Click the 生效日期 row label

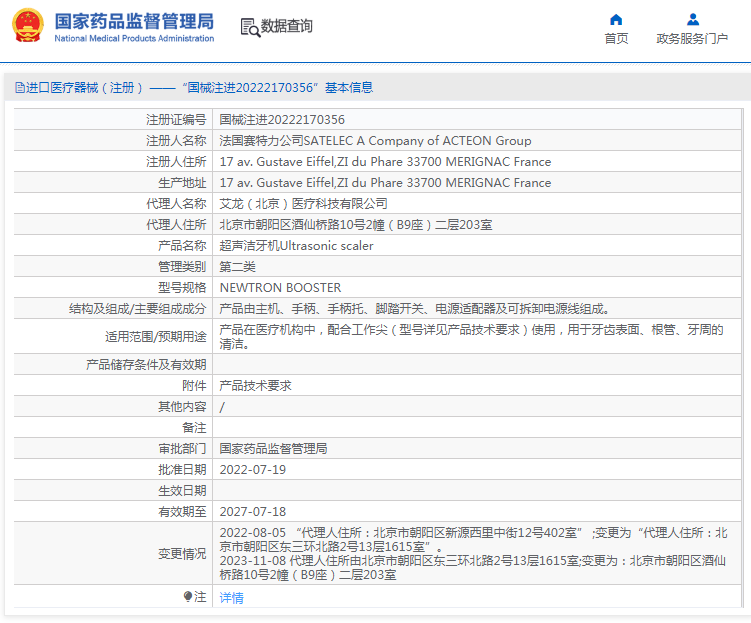tap(182, 491)
